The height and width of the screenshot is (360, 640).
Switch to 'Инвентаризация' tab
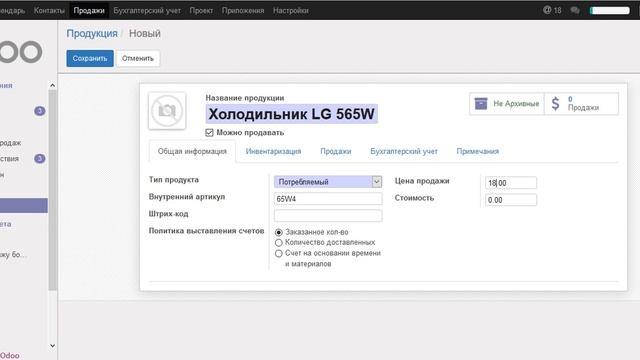pyautogui.click(x=273, y=151)
